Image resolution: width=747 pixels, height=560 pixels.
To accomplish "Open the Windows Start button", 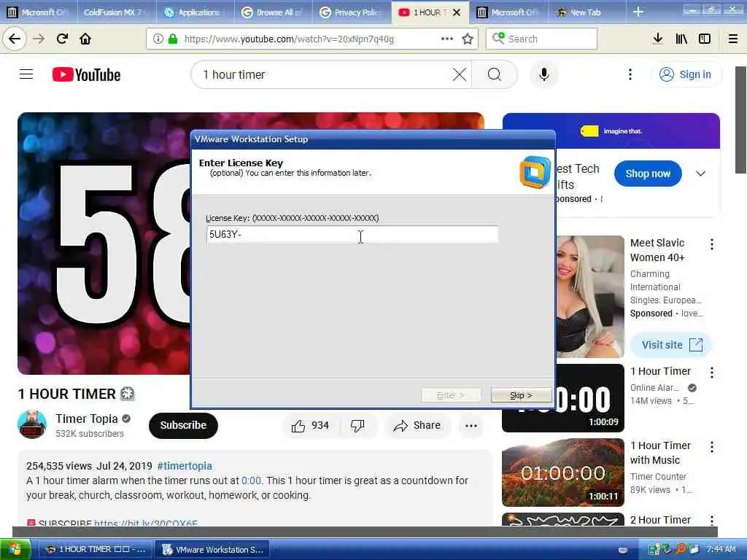I will pyautogui.click(x=15, y=550).
